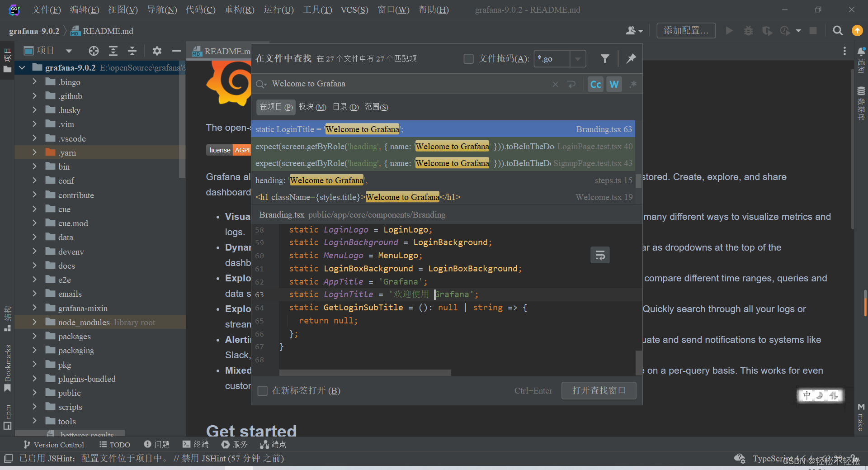Click the locate-file target icon in Project panel
The width and height of the screenshot is (868, 470).
click(x=94, y=51)
